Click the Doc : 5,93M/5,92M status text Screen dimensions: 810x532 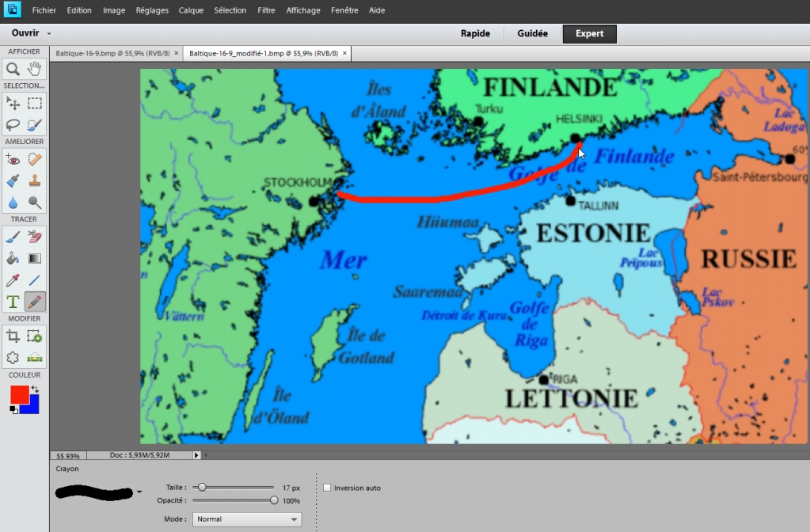(x=139, y=455)
